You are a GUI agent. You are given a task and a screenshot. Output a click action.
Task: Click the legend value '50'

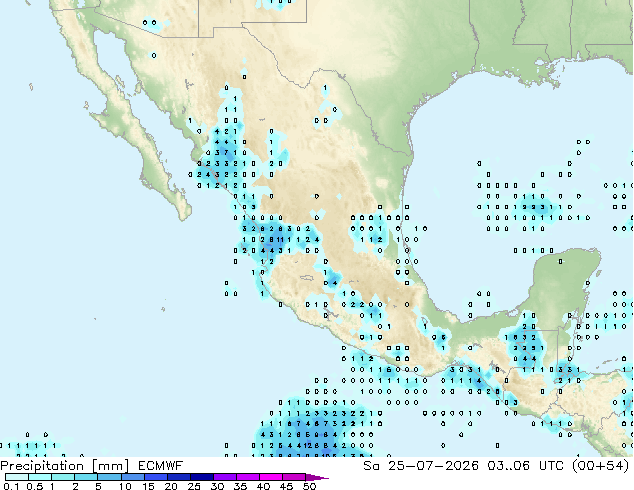(x=309, y=486)
